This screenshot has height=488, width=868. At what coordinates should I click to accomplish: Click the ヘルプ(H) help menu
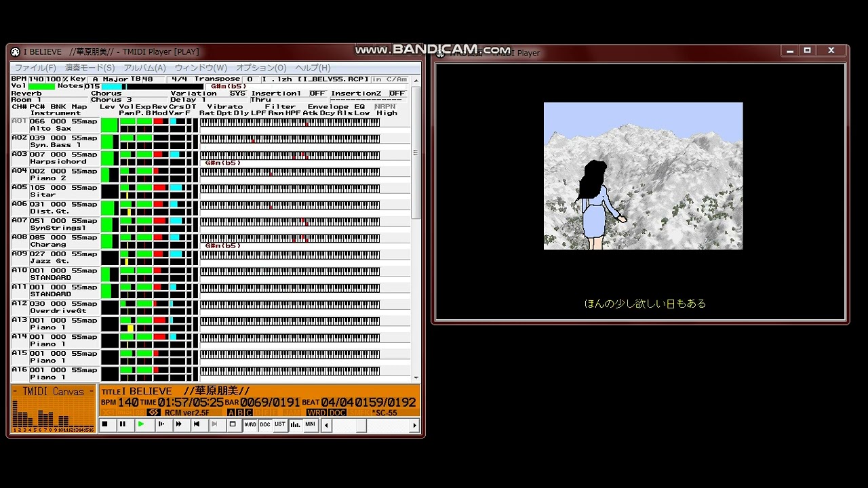tap(313, 68)
